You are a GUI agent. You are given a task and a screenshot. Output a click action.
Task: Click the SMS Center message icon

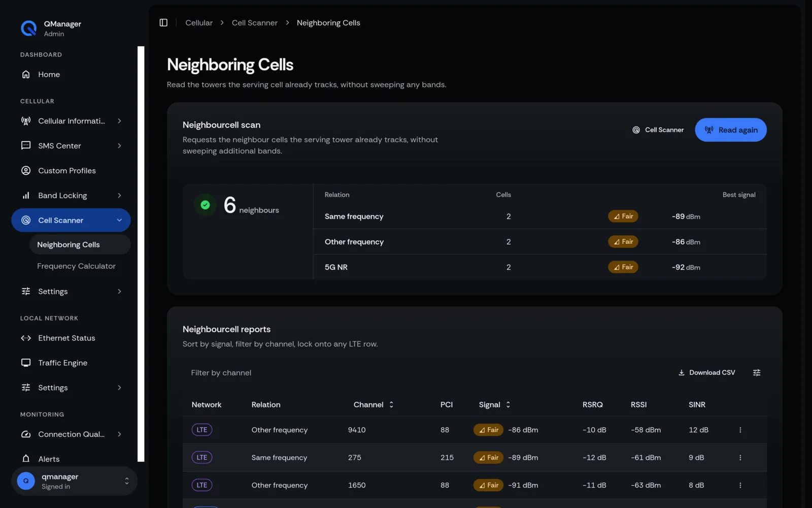(x=26, y=146)
